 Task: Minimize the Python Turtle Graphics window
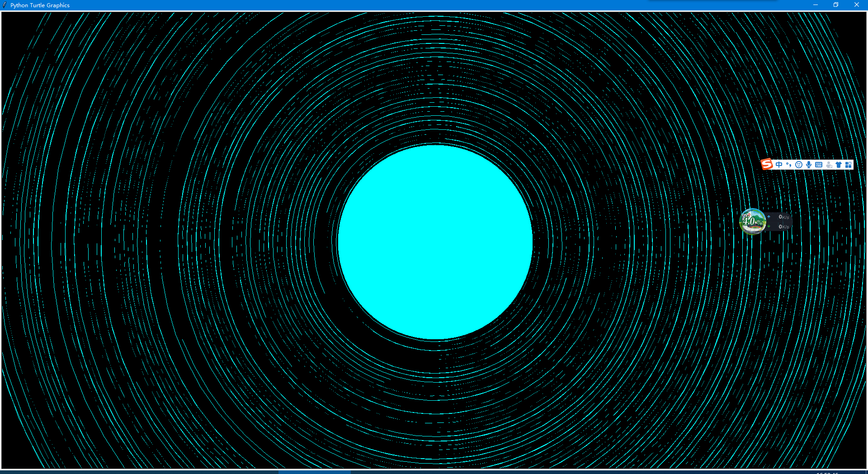coord(816,5)
